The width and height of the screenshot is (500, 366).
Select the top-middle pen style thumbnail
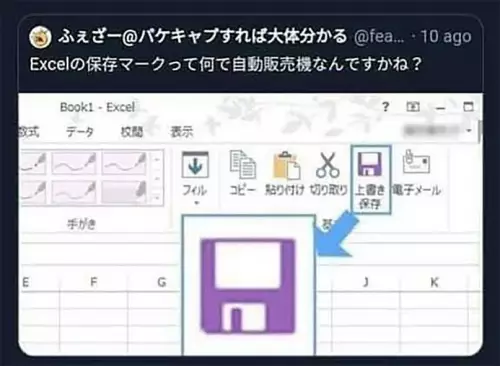[x=74, y=163]
